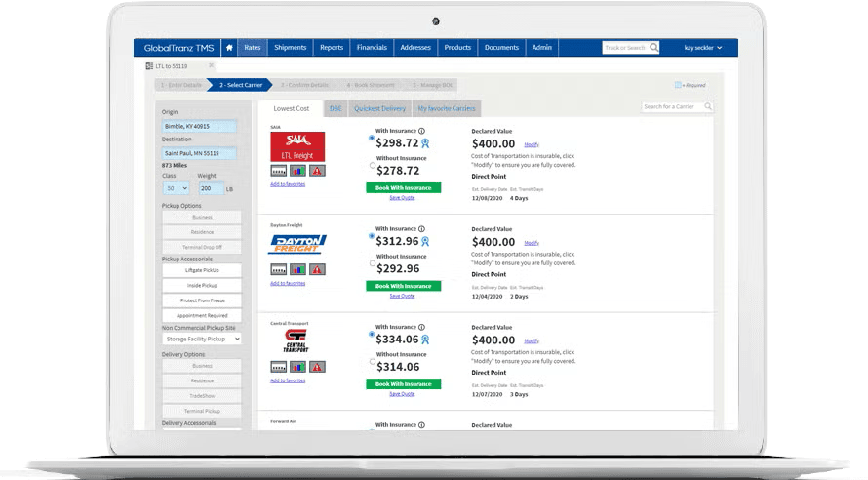This screenshot has height=480, width=868.
Task: Close the LTL to 55119 tab
Action: click(x=211, y=65)
